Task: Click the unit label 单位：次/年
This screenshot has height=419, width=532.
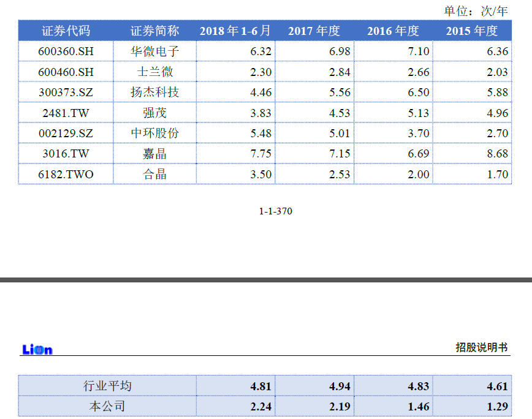Action: coord(476,11)
